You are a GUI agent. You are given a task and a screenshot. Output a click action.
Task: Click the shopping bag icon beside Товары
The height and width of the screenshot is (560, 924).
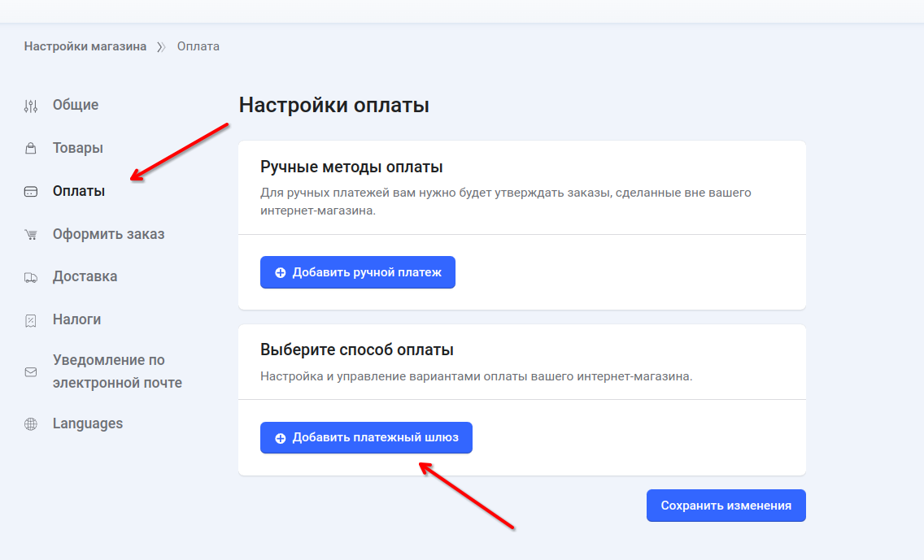(x=31, y=149)
